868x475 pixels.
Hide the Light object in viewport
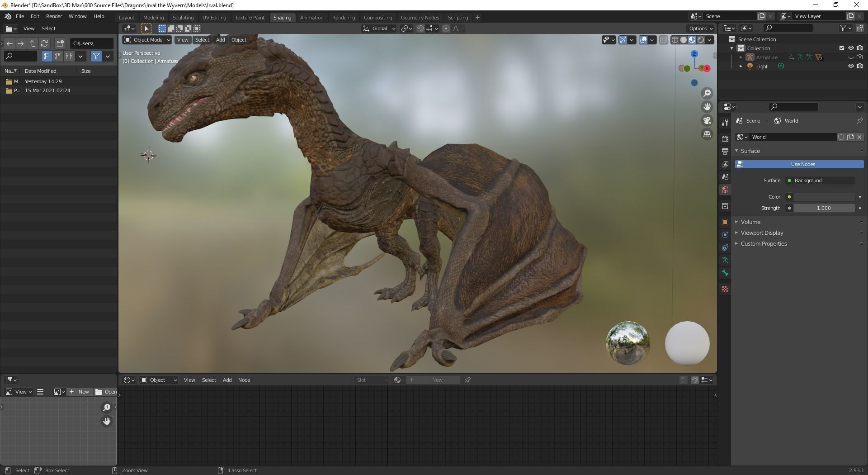[850, 66]
